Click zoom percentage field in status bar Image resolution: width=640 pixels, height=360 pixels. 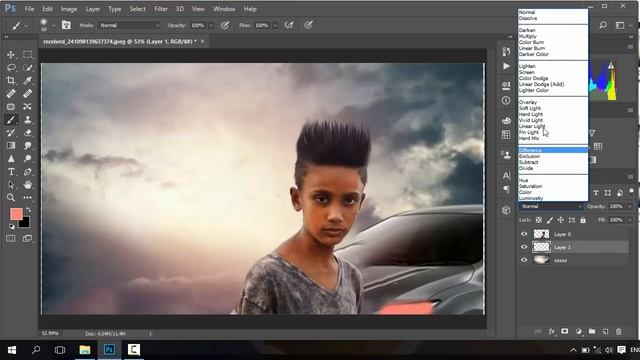click(50, 333)
